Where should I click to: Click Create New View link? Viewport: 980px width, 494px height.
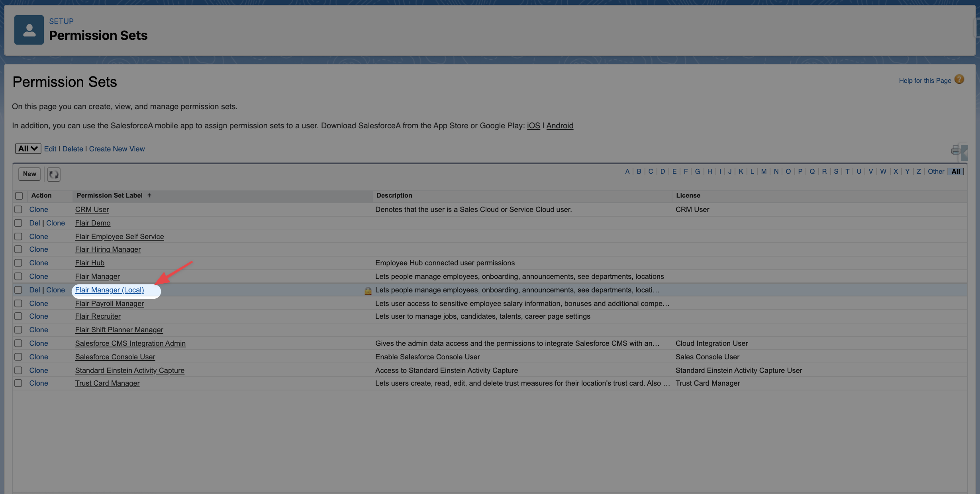click(x=117, y=149)
